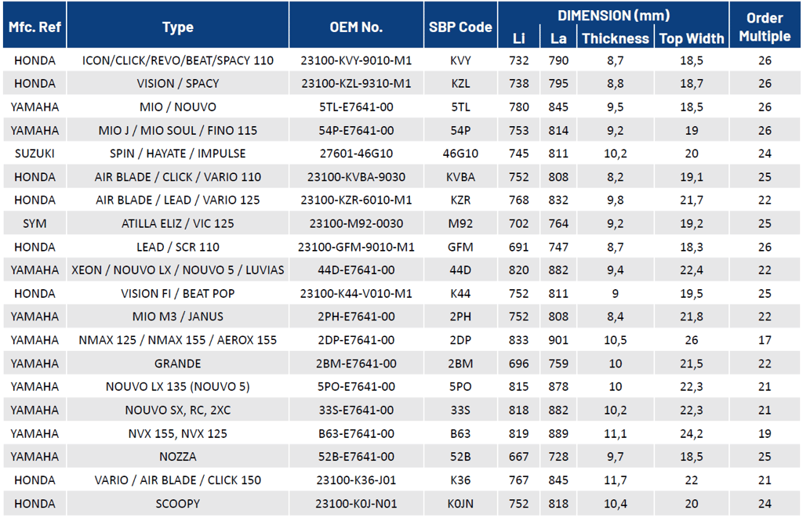Screen dimensions: 803x532
Task: Select the SBP code 5PO cell
Action: coord(460,387)
